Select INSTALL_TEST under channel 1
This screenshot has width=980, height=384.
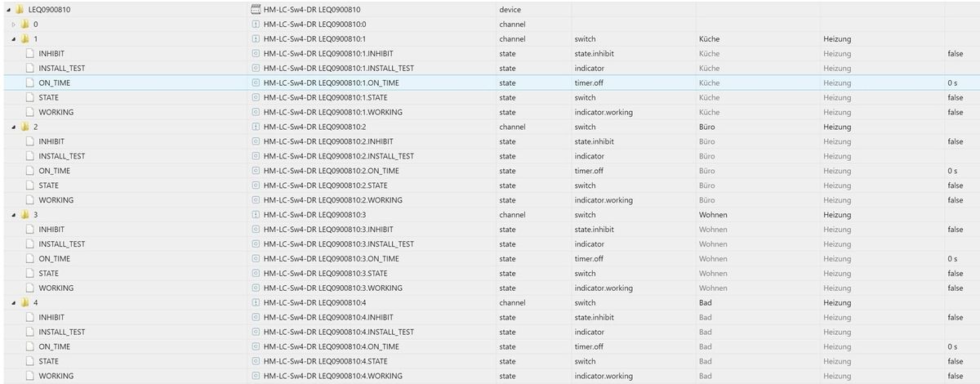coord(62,68)
